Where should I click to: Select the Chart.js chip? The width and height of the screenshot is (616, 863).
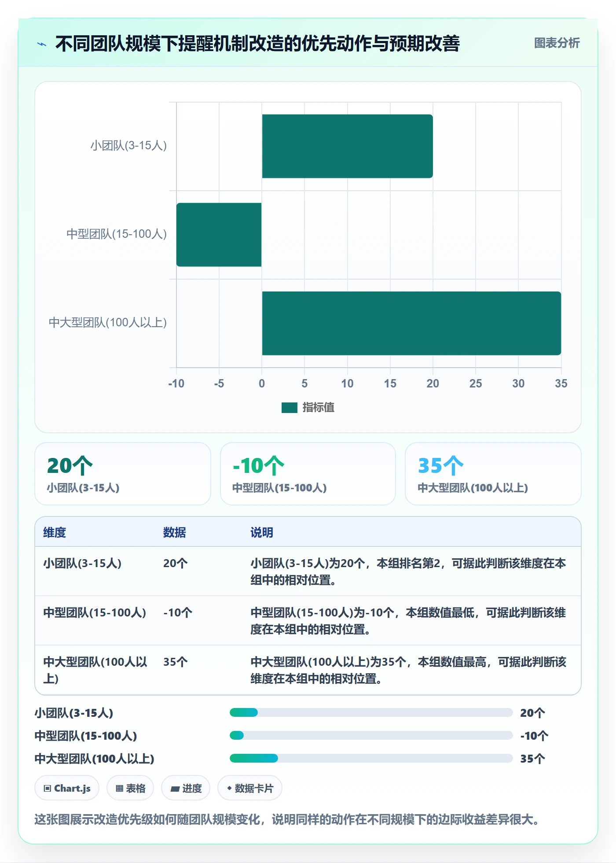[x=67, y=788]
